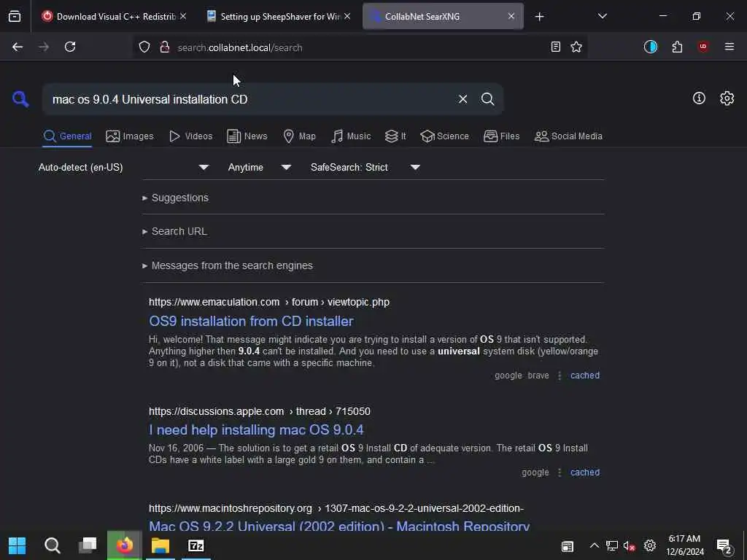Show hidden system tray icons
747x560 pixels.
594,545
